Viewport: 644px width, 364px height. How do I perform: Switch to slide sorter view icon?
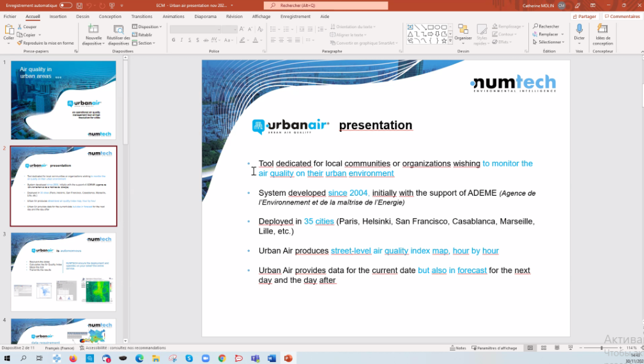(x=543, y=348)
